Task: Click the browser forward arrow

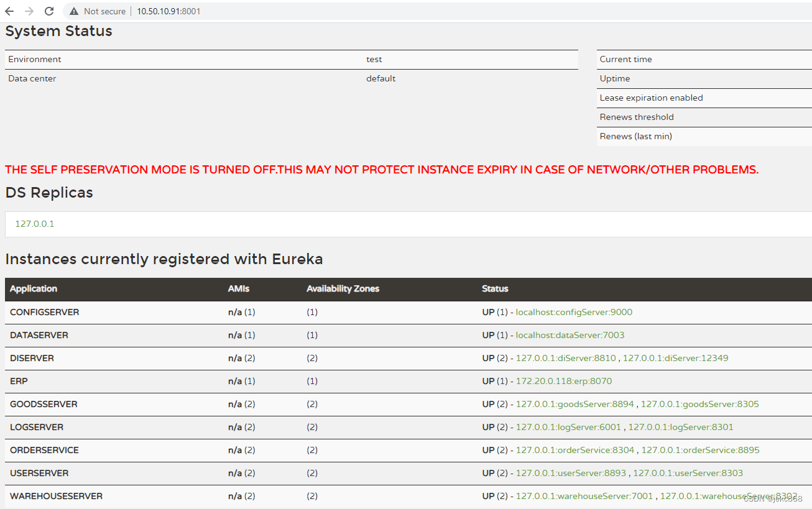Action: coord(29,11)
